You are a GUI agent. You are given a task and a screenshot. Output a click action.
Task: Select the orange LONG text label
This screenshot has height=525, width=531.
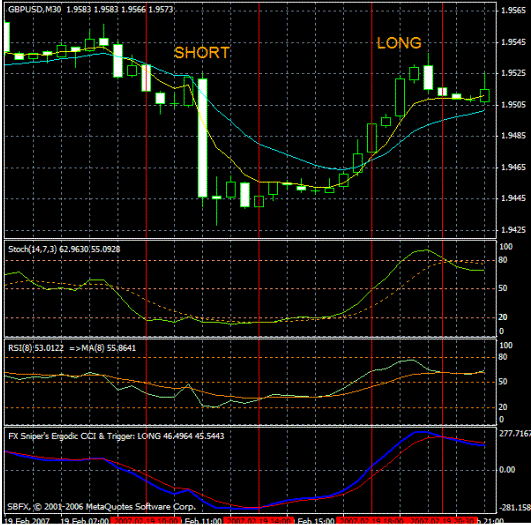(x=399, y=43)
